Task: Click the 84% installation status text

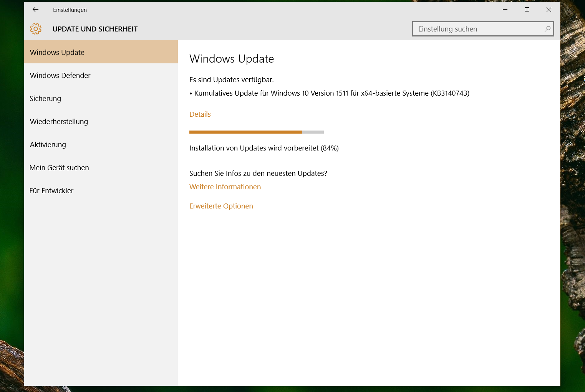Action: [264, 148]
